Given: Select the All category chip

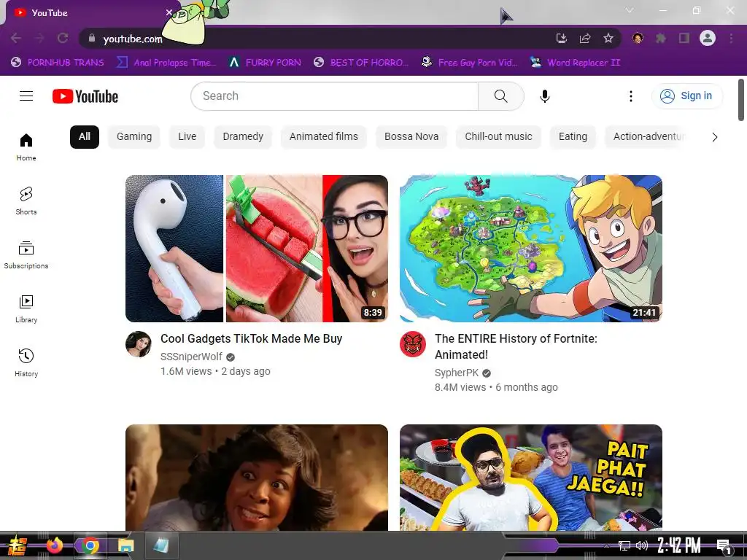Looking at the screenshot, I should (x=85, y=136).
